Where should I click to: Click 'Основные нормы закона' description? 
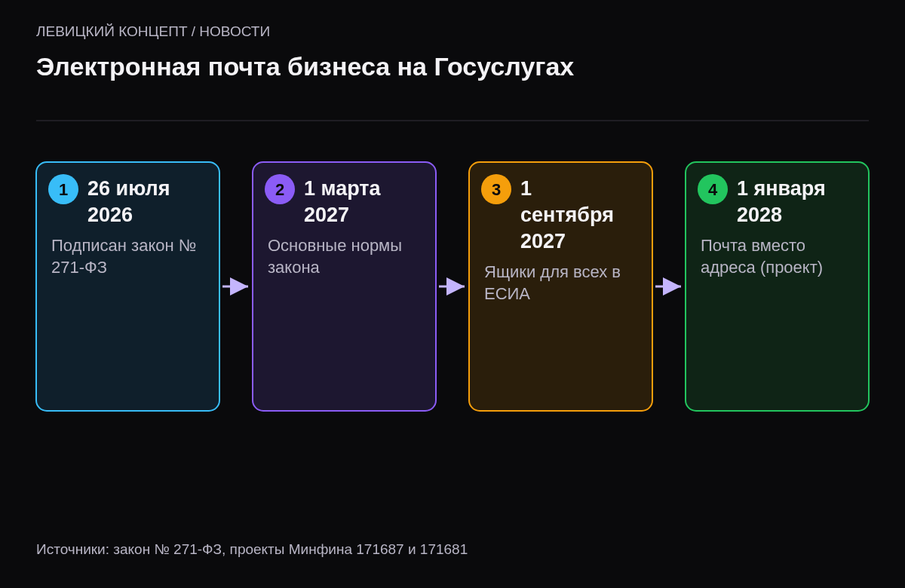click(335, 256)
